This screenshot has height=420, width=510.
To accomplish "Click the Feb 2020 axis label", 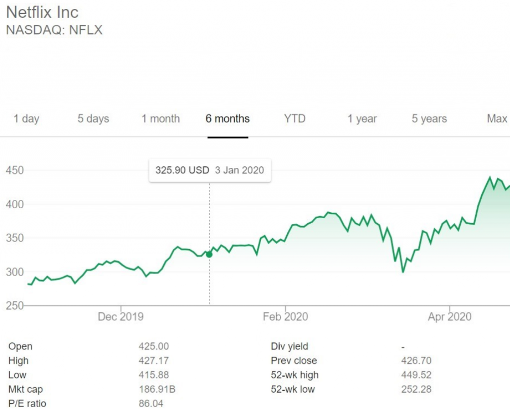I will (x=285, y=317).
